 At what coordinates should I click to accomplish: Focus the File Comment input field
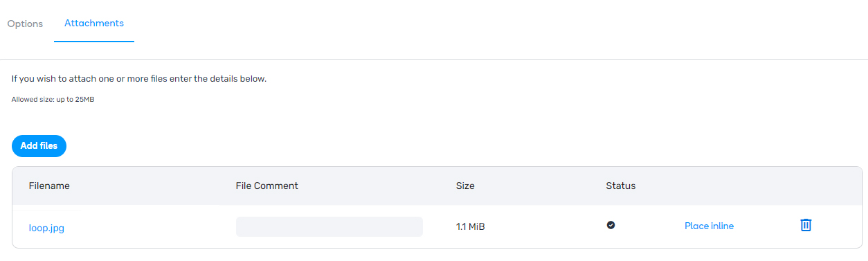(329, 226)
